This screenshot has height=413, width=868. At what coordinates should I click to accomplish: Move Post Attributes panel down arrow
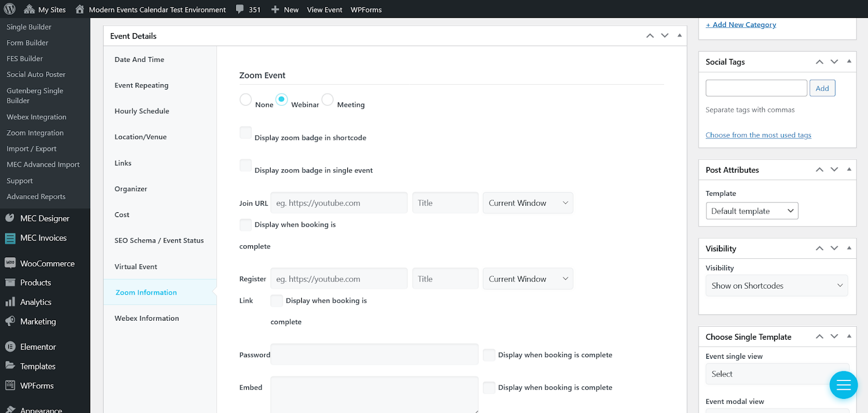(834, 170)
